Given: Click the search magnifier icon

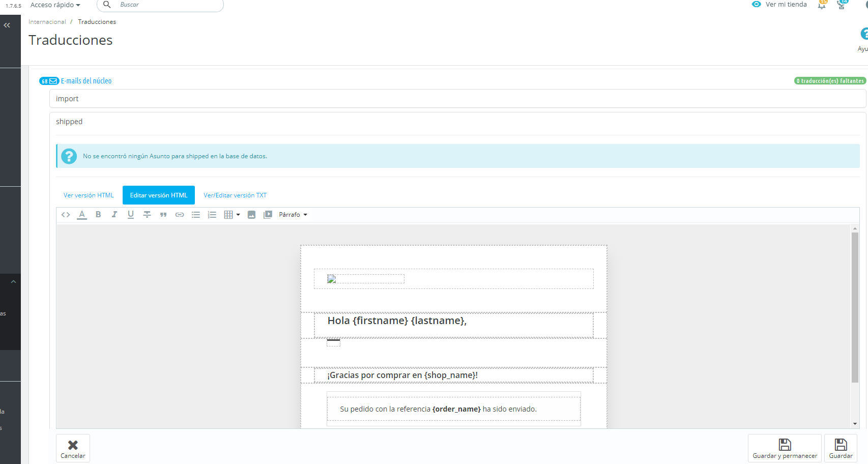Looking at the screenshot, I should point(107,5).
